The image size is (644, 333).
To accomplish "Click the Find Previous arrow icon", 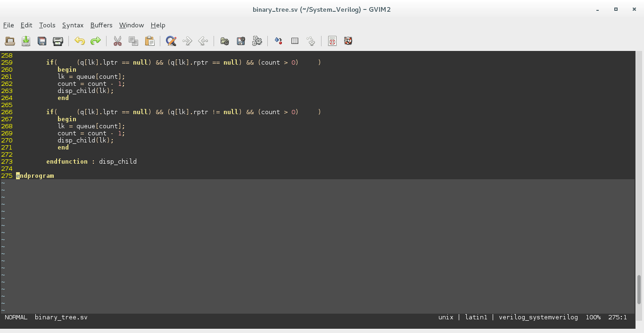I will click(203, 41).
